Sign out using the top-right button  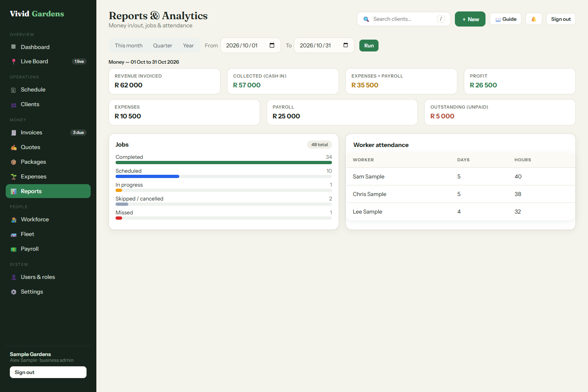pyautogui.click(x=561, y=19)
